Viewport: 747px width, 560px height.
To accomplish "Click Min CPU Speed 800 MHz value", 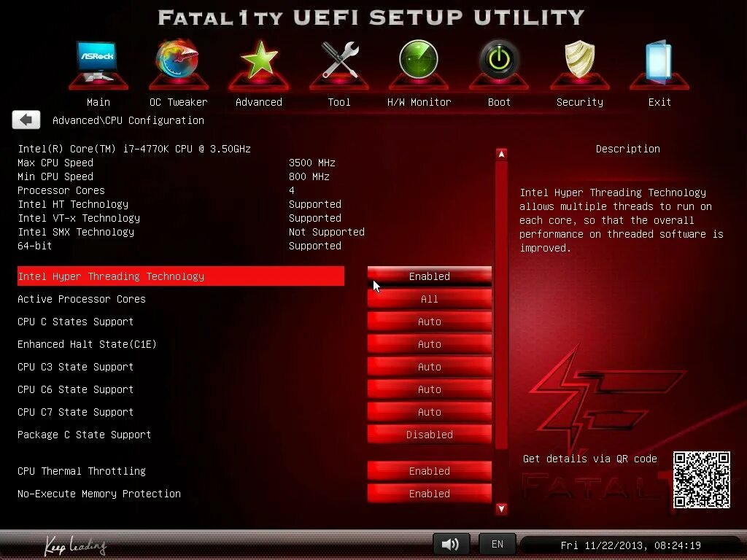I will point(309,176).
